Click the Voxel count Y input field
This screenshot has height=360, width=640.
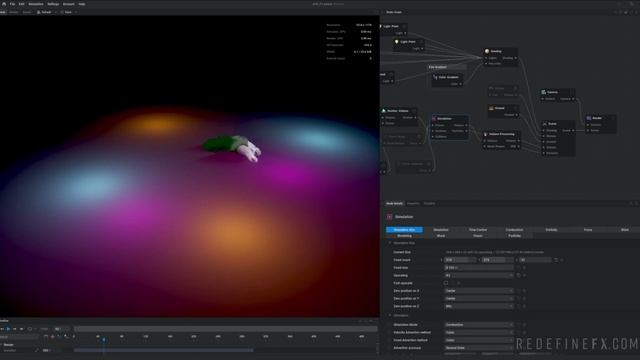(x=497, y=260)
